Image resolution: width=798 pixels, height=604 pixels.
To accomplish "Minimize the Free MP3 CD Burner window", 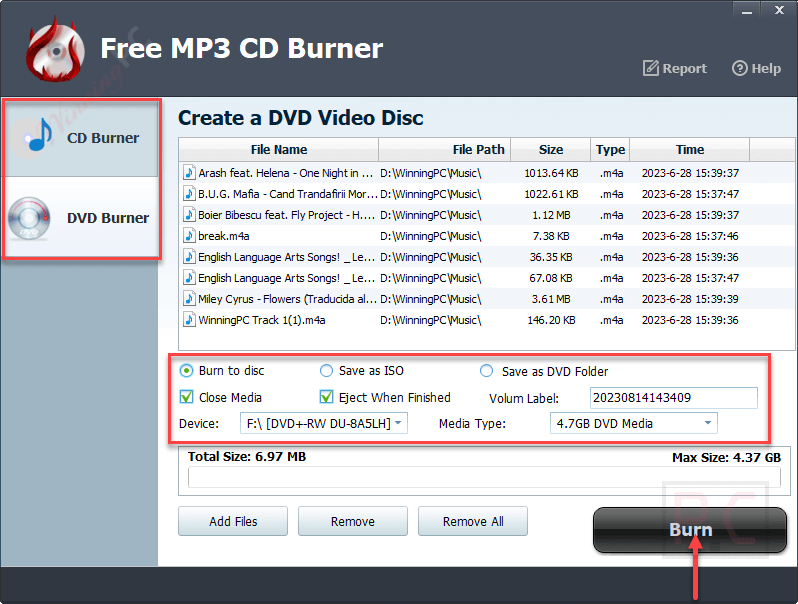I will pyautogui.click(x=746, y=10).
